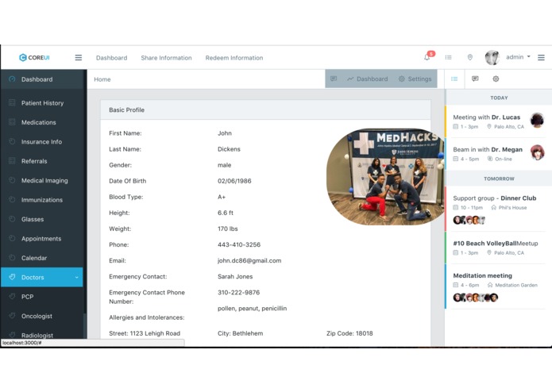The image size is (552, 392).
Task: Click allergies value pollen, peanut, penicillin
Action: (252, 309)
